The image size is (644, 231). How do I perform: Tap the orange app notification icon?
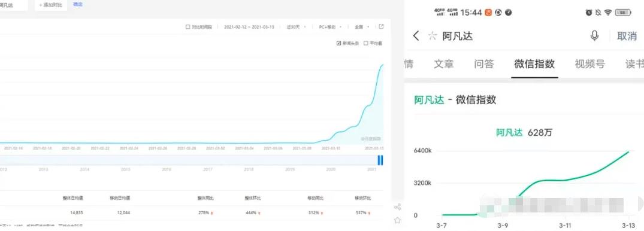[488, 13]
